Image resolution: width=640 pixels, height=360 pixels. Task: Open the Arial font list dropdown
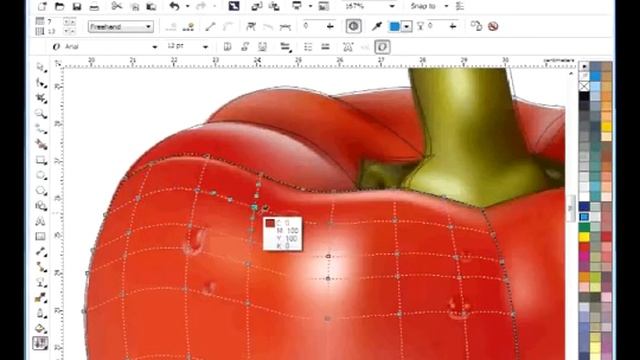click(x=155, y=47)
